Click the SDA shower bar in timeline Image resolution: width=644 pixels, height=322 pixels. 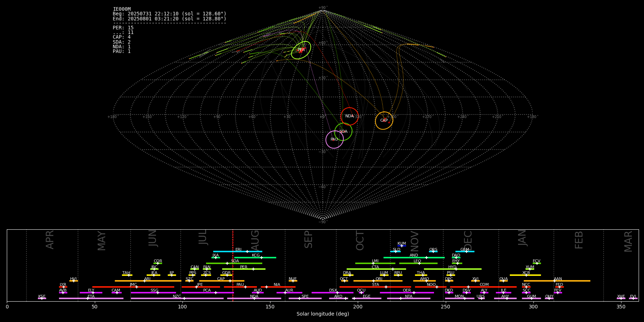click(x=234, y=263)
